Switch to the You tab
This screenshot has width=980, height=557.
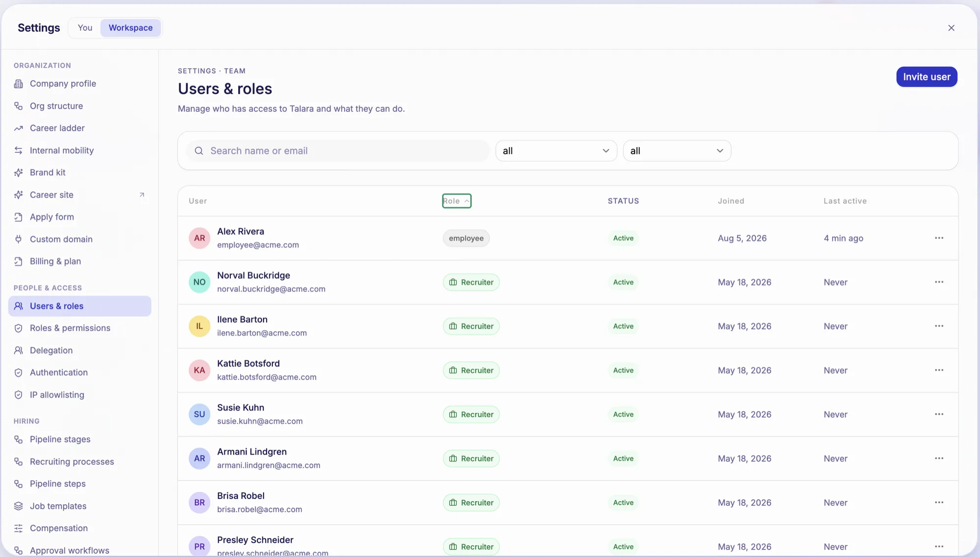[85, 28]
